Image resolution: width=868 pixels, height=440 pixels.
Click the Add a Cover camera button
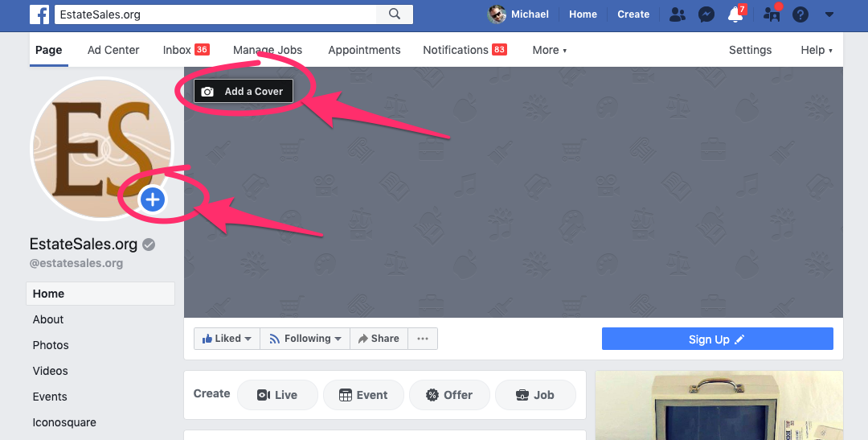[x=243, y=92]
